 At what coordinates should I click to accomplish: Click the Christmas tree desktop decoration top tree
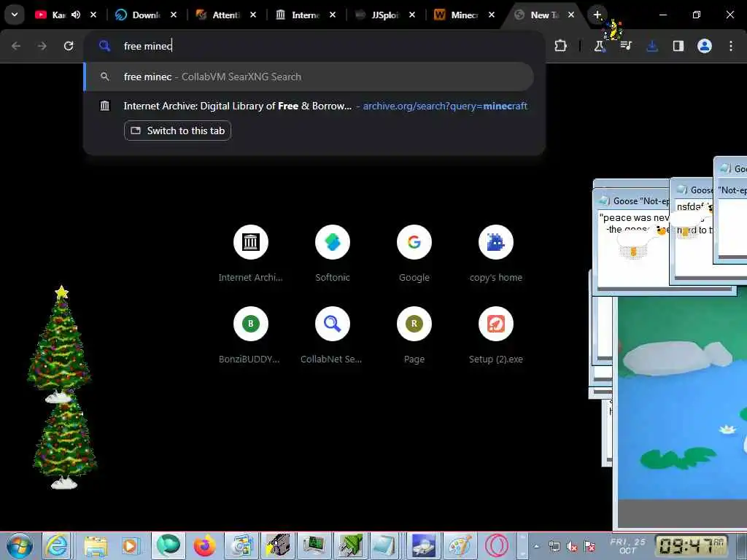pyautogui.click(x=60, y=343)
